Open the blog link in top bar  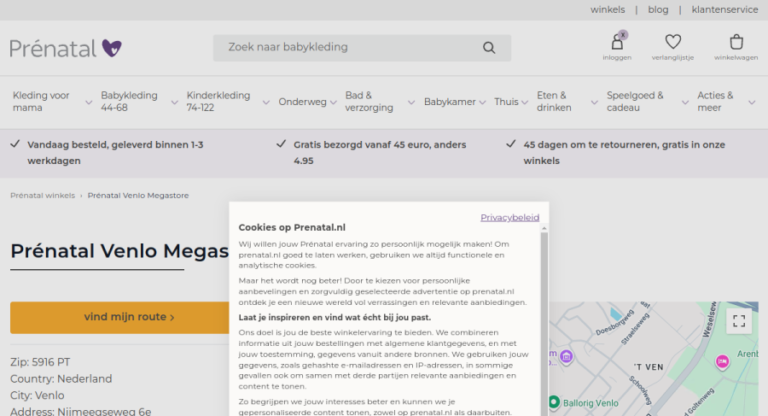(x=658, y=10)
